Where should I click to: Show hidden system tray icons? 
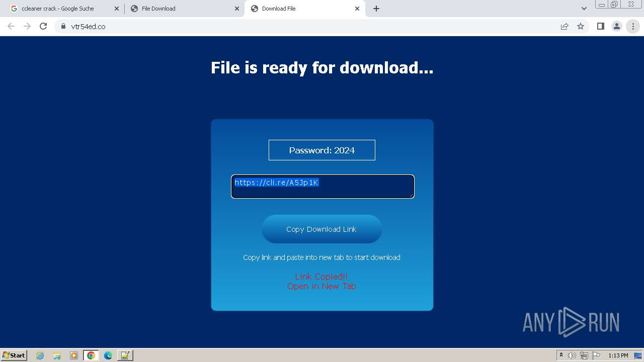tap(561, 355)
